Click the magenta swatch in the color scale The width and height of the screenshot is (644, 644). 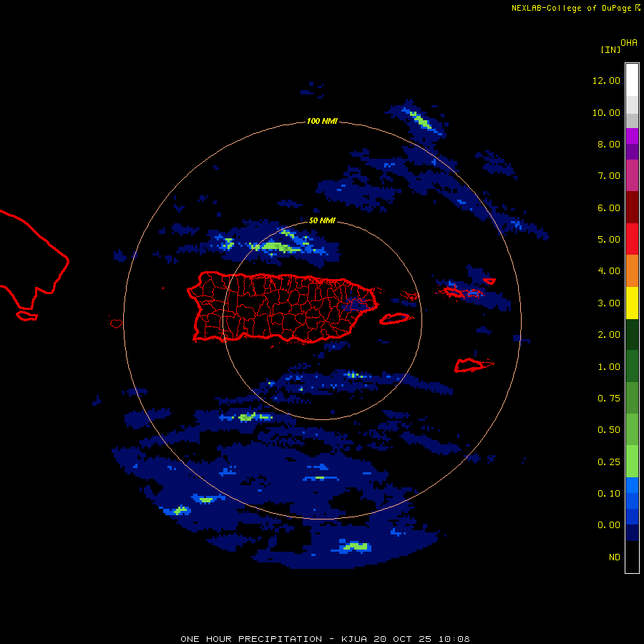(632, 136)
